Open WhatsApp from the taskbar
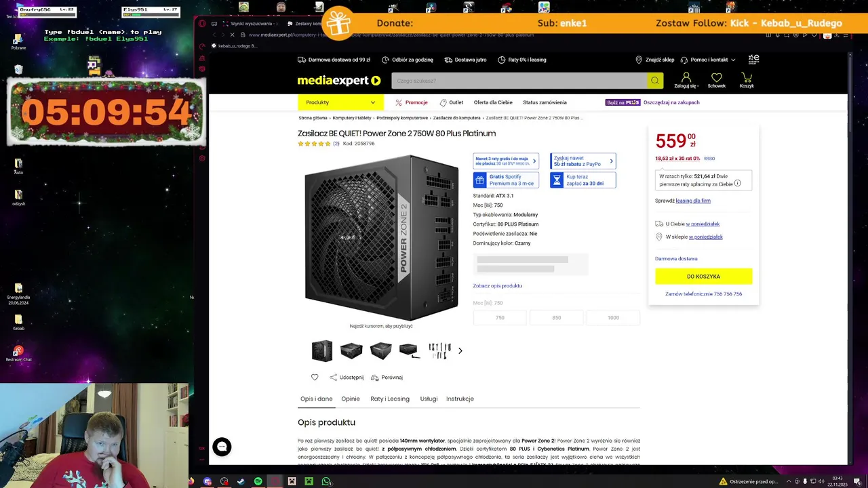868x488 pixels. [326, 481]
